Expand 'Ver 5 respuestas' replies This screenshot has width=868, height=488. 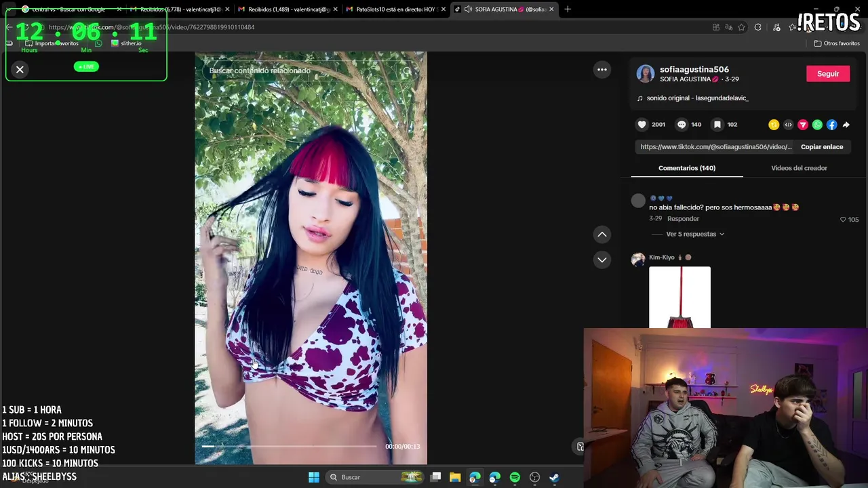(x=695, y=234)
